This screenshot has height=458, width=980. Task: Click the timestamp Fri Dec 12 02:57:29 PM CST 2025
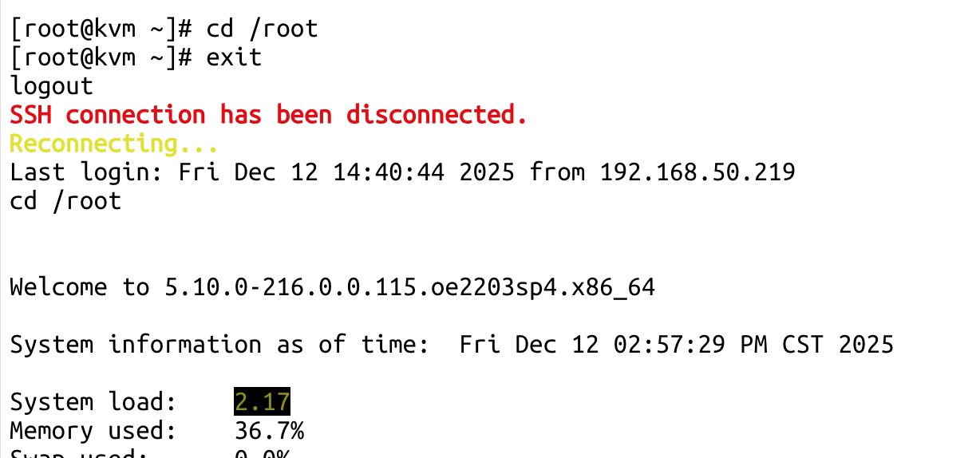(x=677, y=344)
